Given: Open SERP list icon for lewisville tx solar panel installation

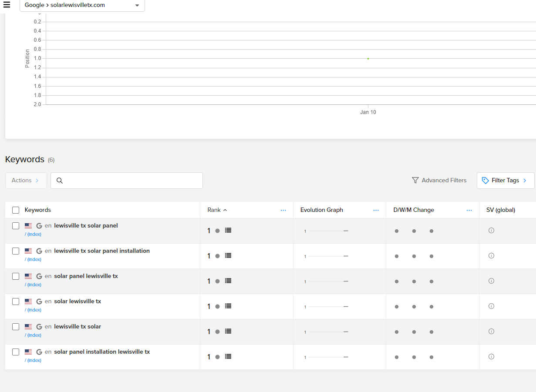Looking at the screenshot, I should tap(228, 256).
